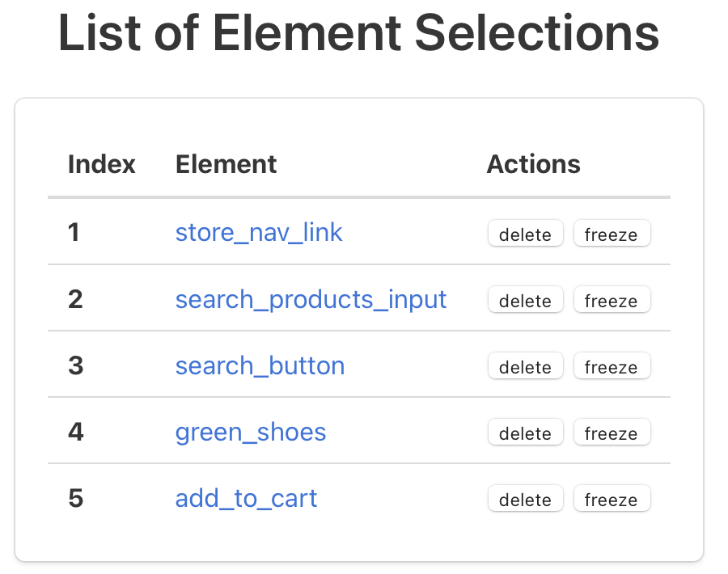The image size is (728, 574).
Task: Delete the green_shoes selection
Action: [x=525, y=433]
